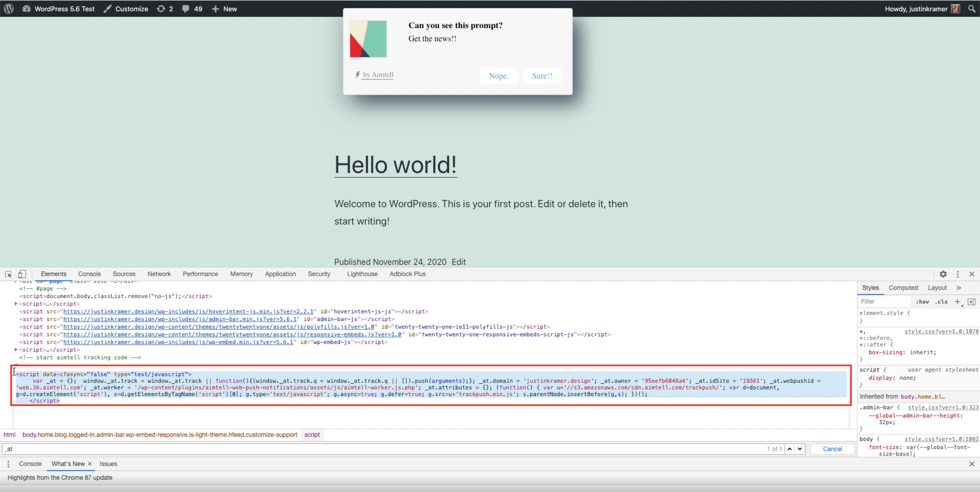Open DevTools settings gear
The height and width of the screenshot is (492, 980).
[943, 274]
